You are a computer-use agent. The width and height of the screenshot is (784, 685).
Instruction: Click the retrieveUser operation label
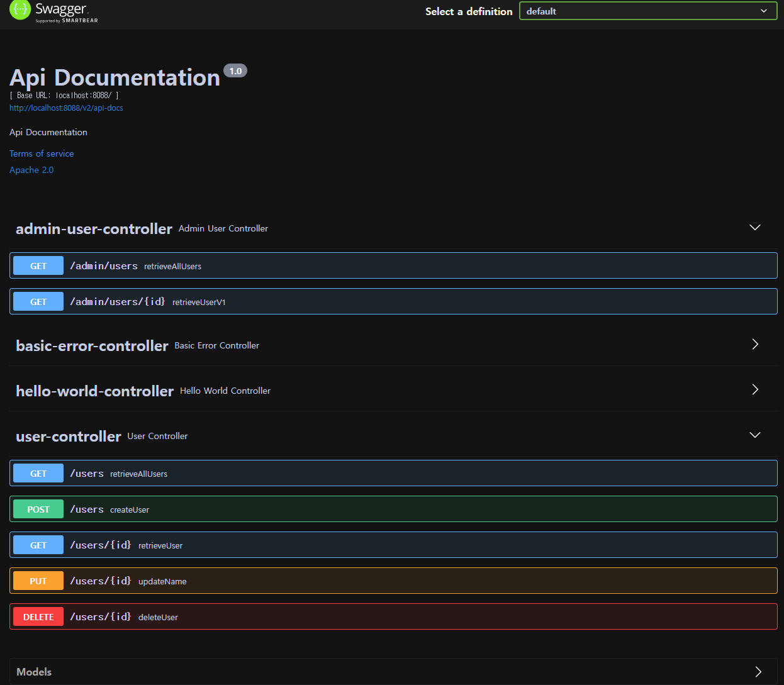point(160,546)
